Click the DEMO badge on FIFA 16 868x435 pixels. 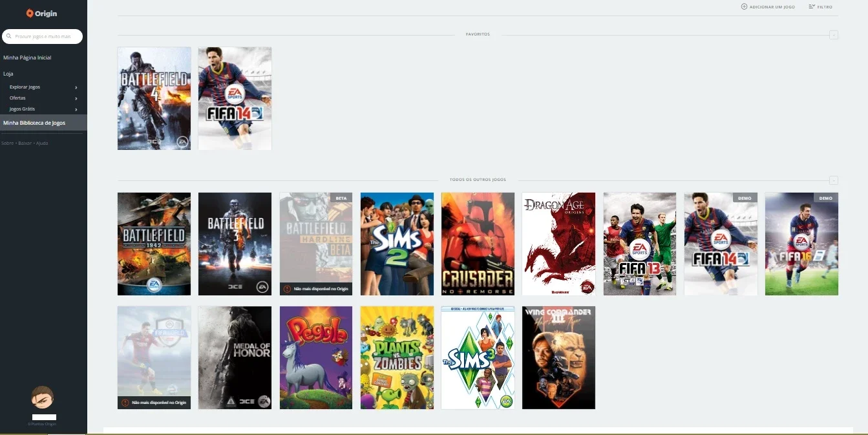(x=826, y=198)
